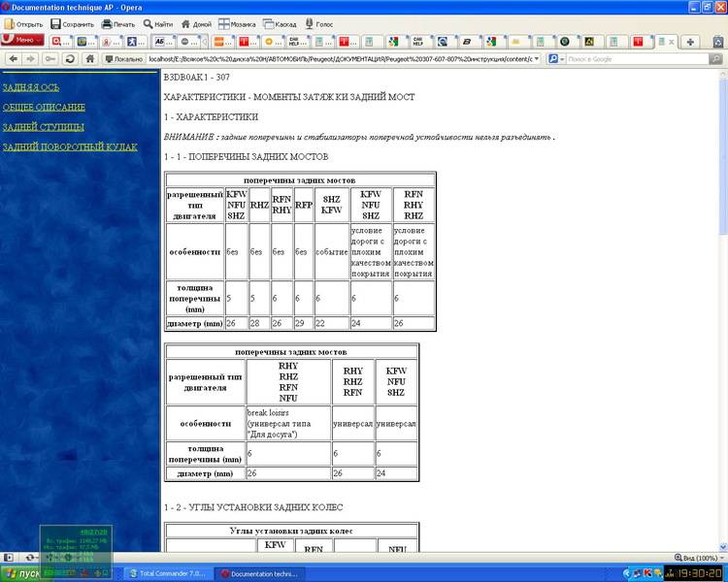Image resolution: width=728 pixels, height=582 pixels.
Task: Open the Найти (Find) tool
Action: click(x=158, y=23)
